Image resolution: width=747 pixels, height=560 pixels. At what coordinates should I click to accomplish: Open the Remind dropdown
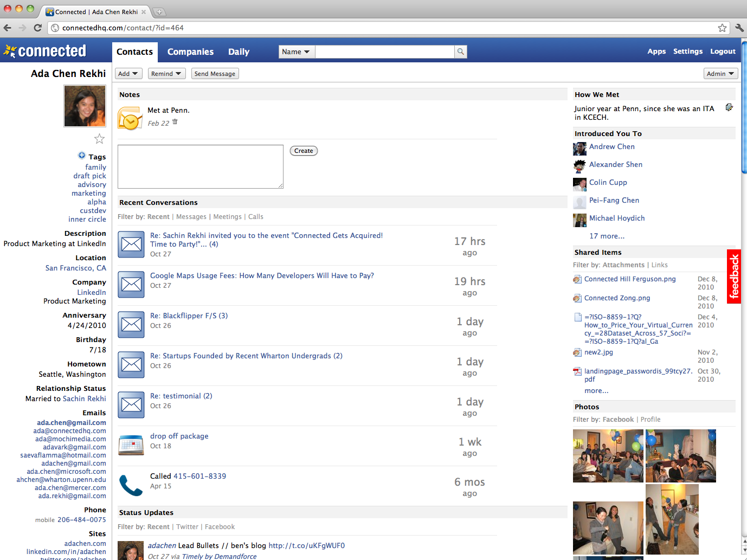click(166, 74)
